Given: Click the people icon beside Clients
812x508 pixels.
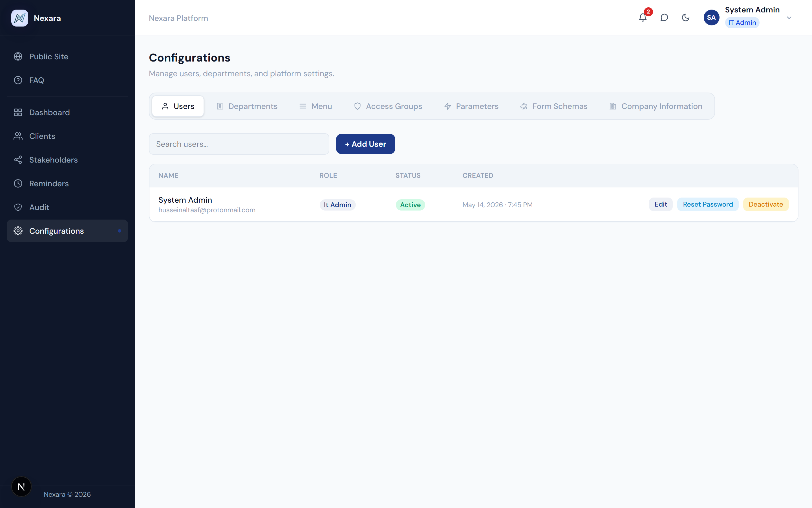Looking at the screenshot, I should coord(18,136).
